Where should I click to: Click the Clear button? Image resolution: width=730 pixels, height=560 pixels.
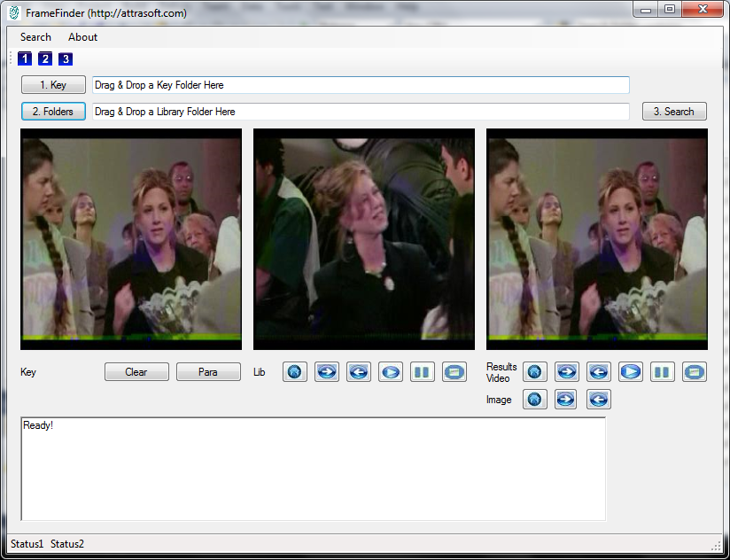(136, 372)
